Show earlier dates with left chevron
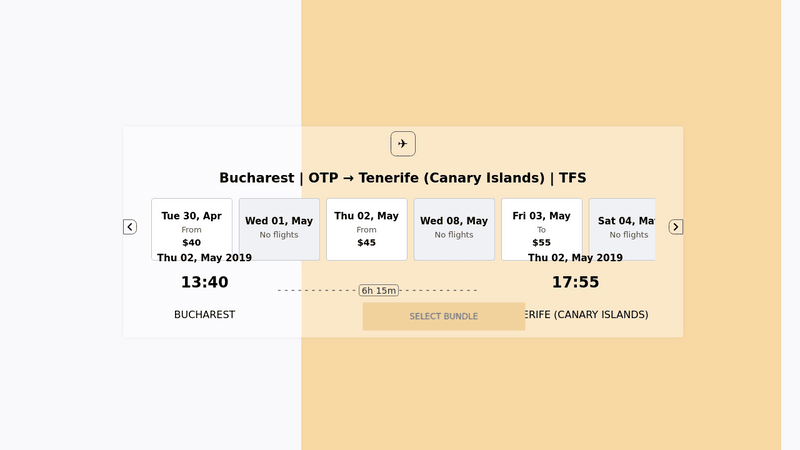Image resolution: width=800 pixels, height=450 pixels. coord(130,227)
